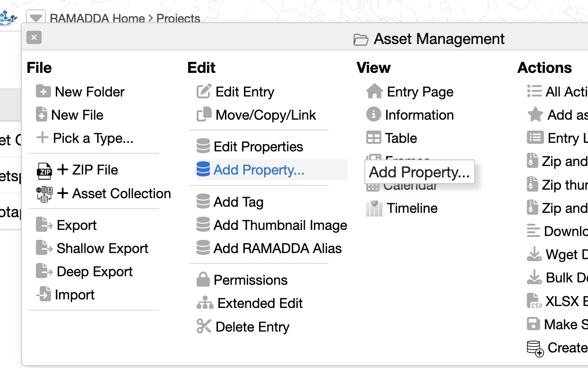Open the Table view
The height and width of the screenshot is (368, 588).
pyautogui.click(x=401, y=138)
